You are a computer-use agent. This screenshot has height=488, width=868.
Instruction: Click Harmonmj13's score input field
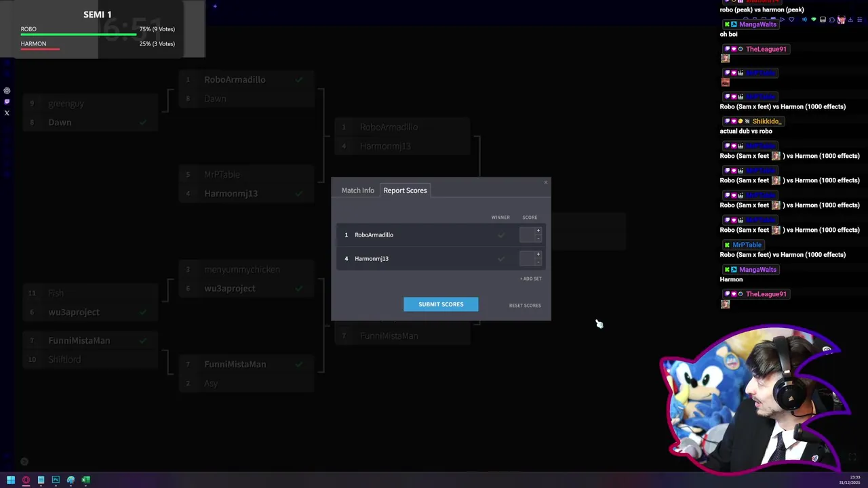click(527, 258)
